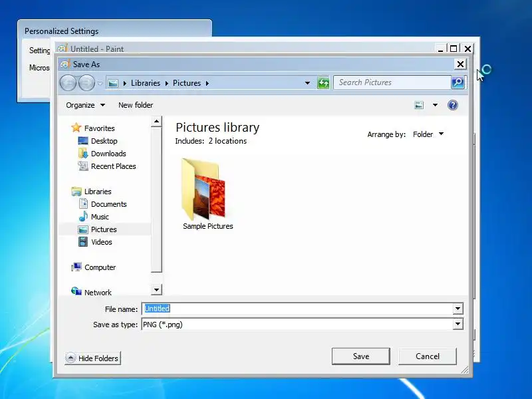The height and width of the screenshot is (399, 532).
Task: Click the Change your view icon
Action: [419, 105]
